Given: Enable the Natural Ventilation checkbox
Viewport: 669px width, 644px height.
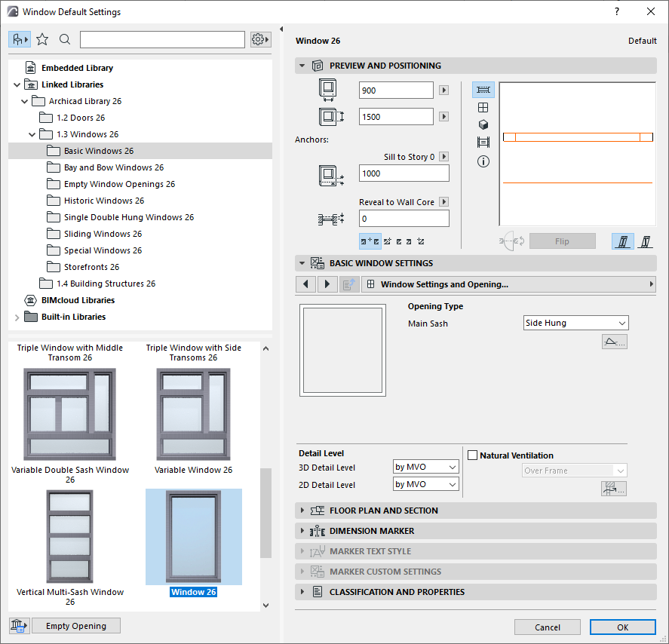Looking at the screenshot, I should coord(473,455).
